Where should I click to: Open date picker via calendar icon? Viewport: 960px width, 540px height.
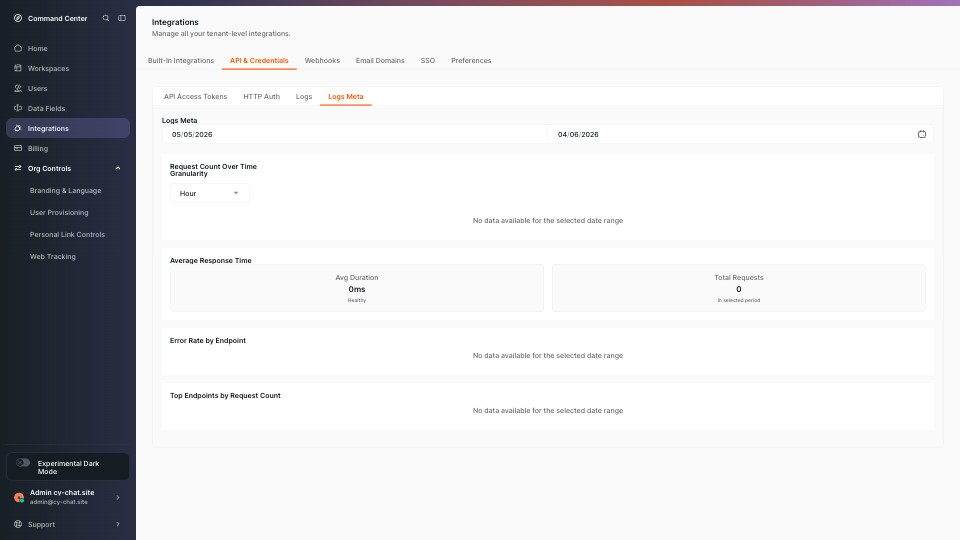pos(921,134)
